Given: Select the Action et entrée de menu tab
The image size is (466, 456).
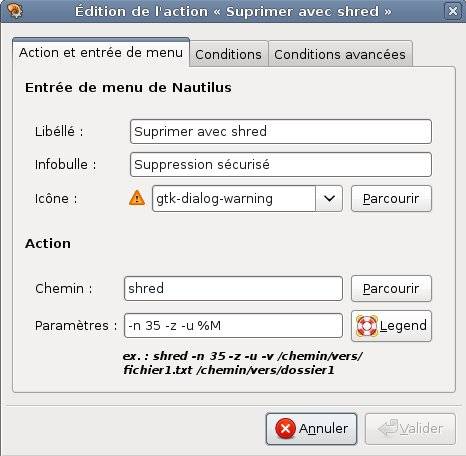Looking at the screenshot, I should click(x=101, y=53).
